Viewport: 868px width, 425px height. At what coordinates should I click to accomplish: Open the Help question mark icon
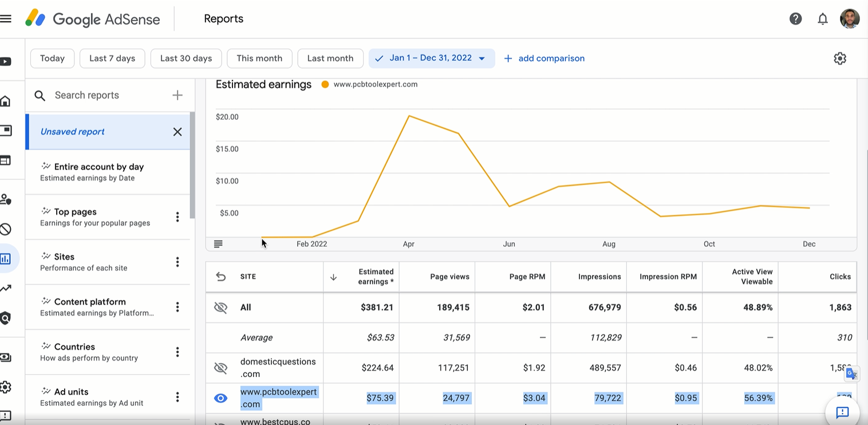pos(795,19)
